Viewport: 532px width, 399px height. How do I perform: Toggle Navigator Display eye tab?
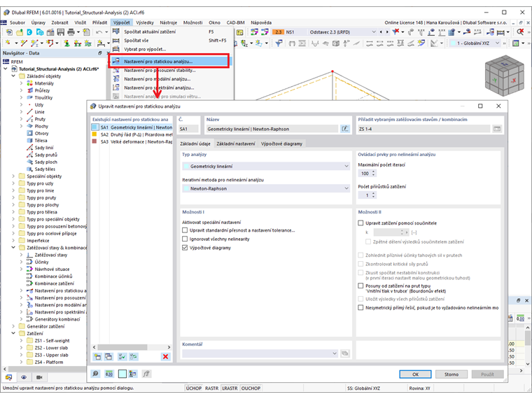[24, 377]
